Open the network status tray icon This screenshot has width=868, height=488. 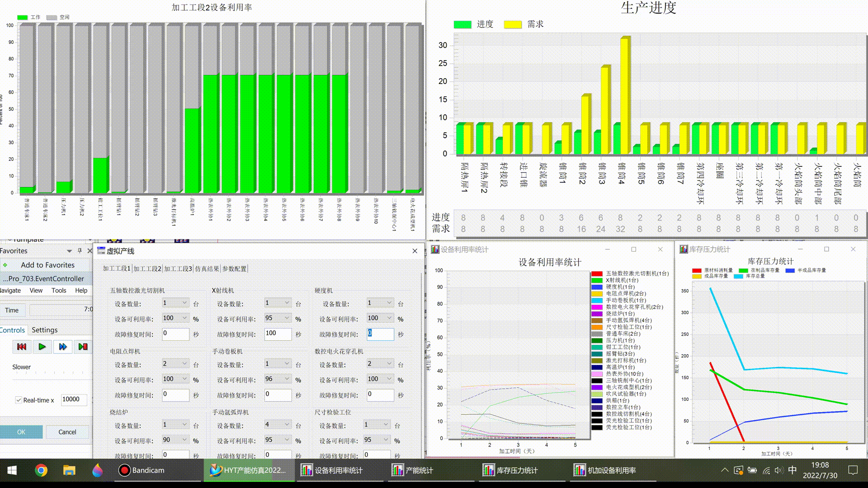click(x=766, y=470)
